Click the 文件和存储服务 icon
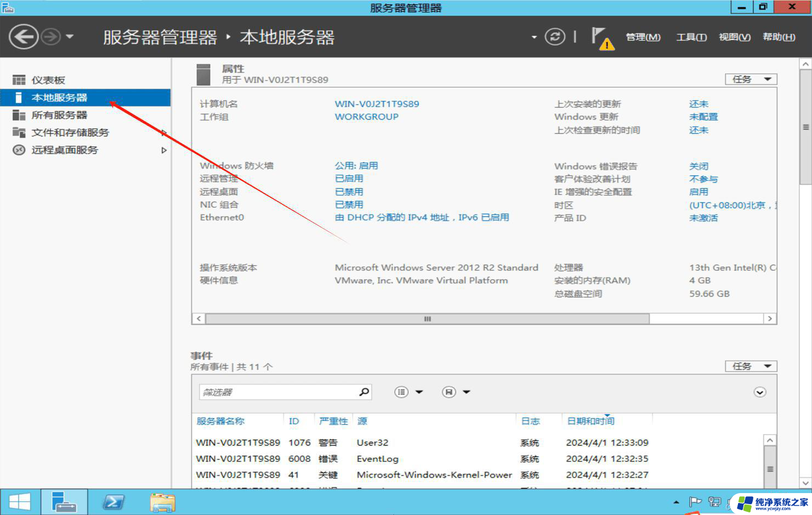The height and width of the screenshot is (515, 812). click(x=19, y=133)
